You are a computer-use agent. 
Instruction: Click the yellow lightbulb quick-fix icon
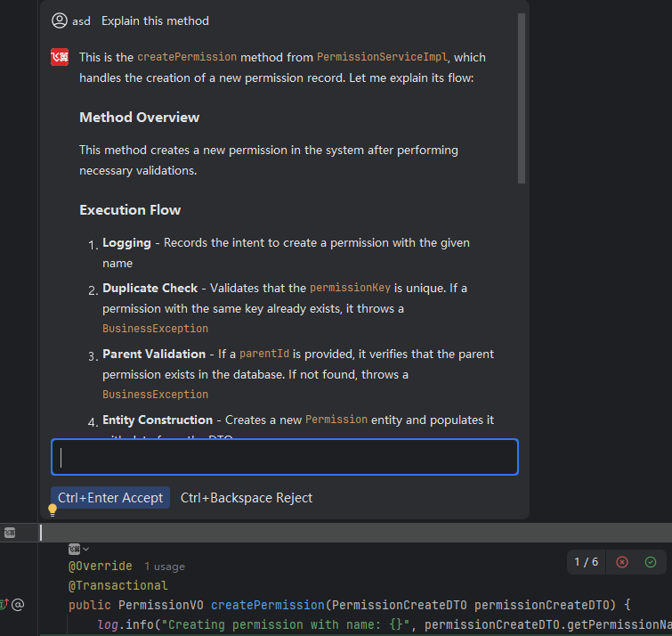pos(53,510)
